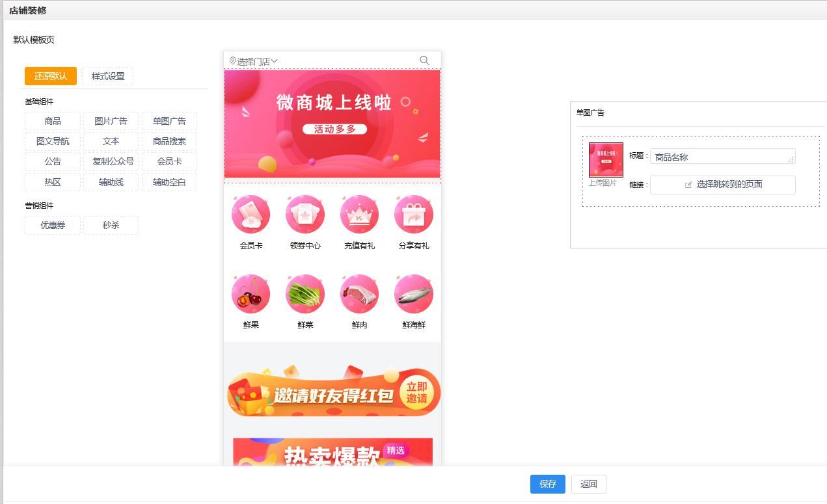
Task: Add the 商品 component
Action: (x=53, y=121)
